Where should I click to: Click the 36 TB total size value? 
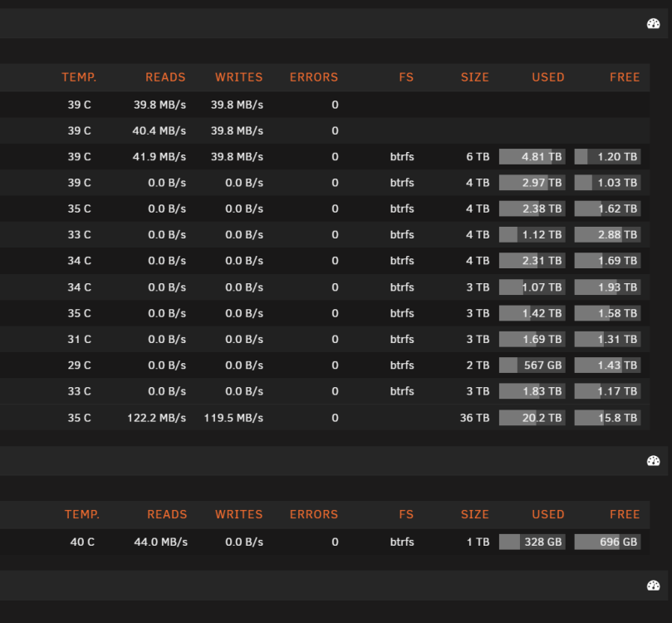(475, 418)
